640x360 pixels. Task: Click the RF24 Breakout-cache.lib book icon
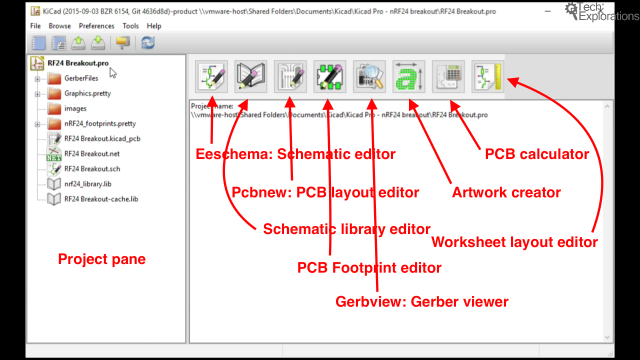click(54, 199)
